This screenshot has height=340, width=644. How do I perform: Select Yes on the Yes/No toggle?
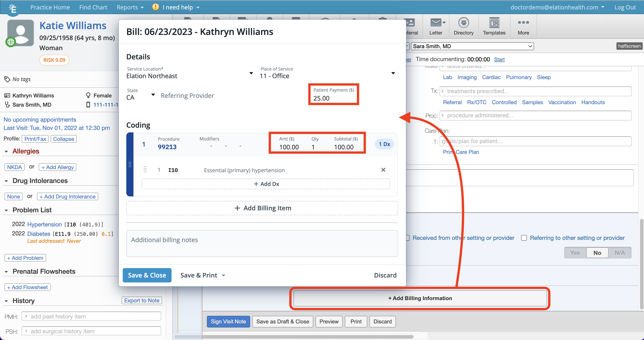575,252
